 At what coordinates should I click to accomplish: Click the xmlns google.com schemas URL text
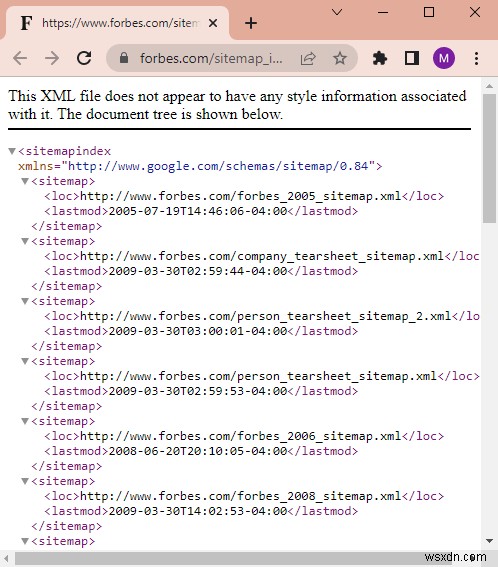point(218,166)
